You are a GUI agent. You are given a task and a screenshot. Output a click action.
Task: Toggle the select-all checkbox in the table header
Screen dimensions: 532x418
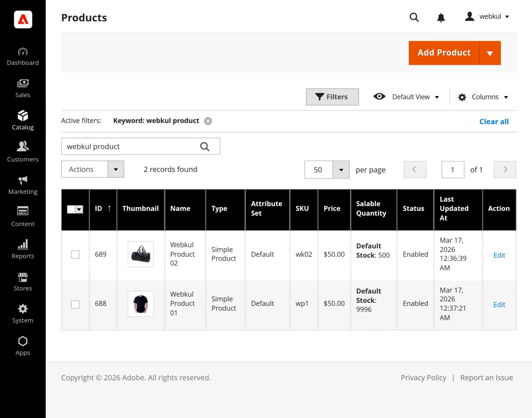tap(75, 209)
